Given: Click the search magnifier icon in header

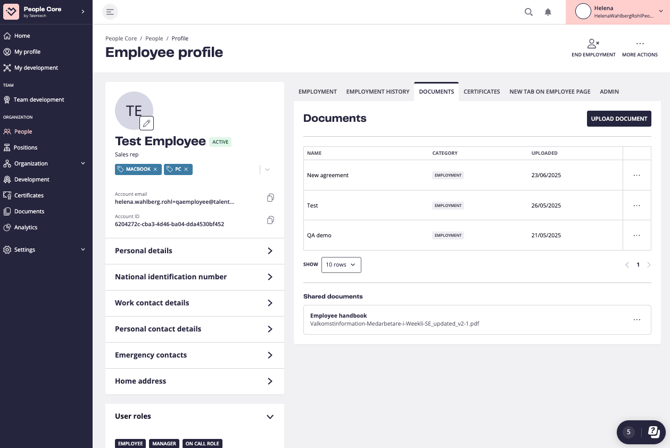Looking at the screenshot, I should [x=529, y=12].
